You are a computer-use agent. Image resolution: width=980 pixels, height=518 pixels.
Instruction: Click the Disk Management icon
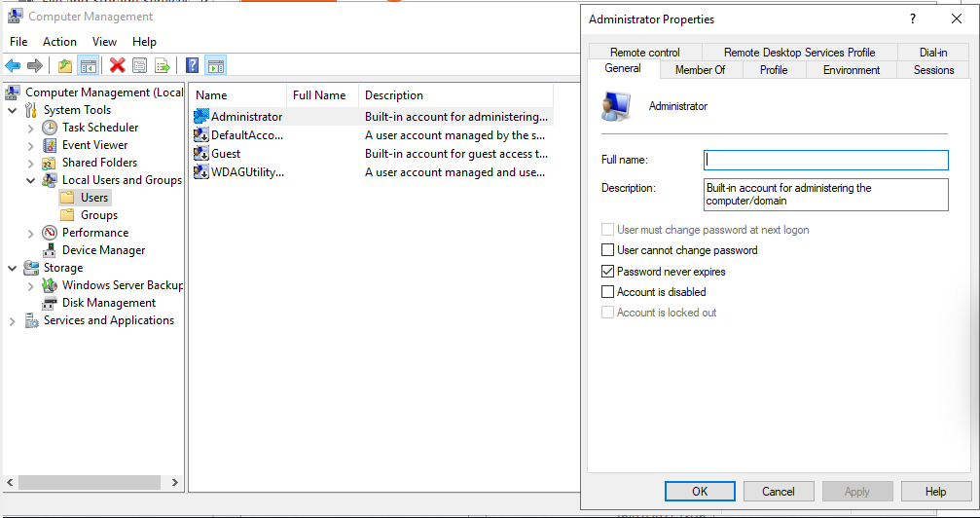pos(50,303)
